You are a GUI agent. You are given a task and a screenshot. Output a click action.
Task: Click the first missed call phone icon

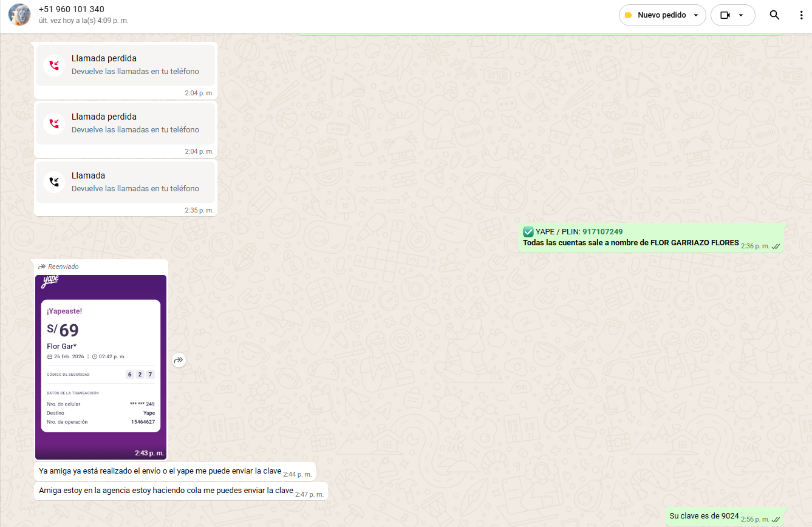click(x=54, y=65)
